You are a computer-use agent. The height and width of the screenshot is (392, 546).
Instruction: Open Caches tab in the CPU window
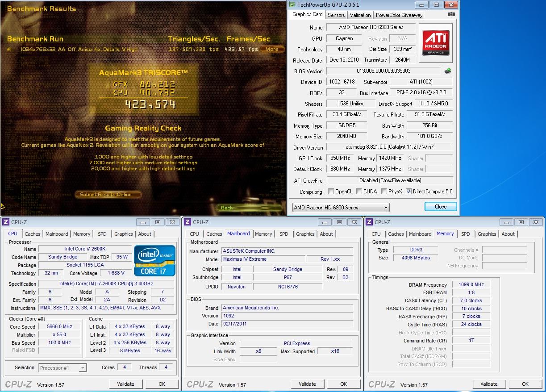pyautogui.click(x=33, y=234)
